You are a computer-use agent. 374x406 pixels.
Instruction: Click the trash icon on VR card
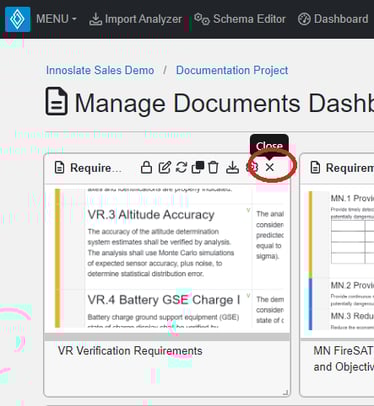tap(213, 167)
